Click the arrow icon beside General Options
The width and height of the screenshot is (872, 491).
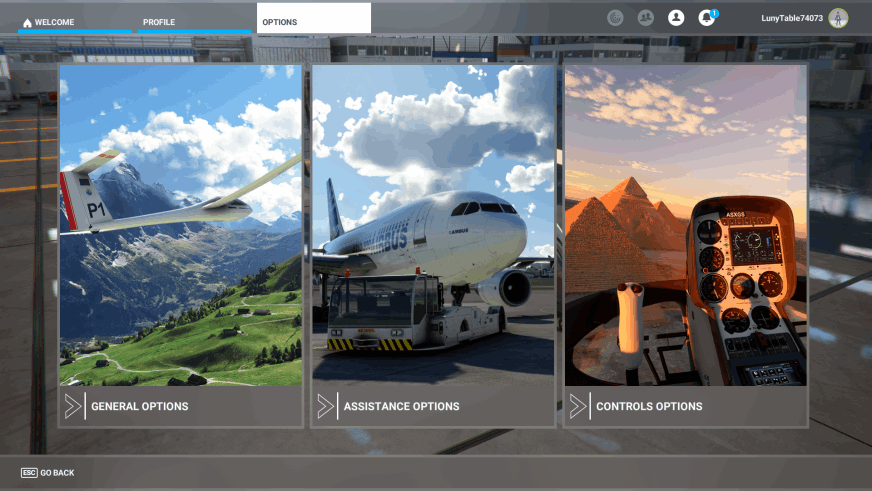point(73,406)
